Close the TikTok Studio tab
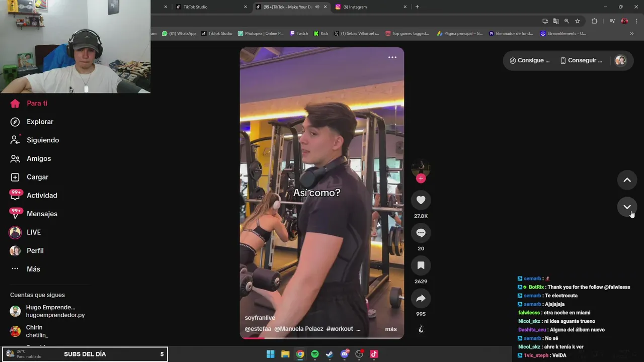 (x=246, y=7)
